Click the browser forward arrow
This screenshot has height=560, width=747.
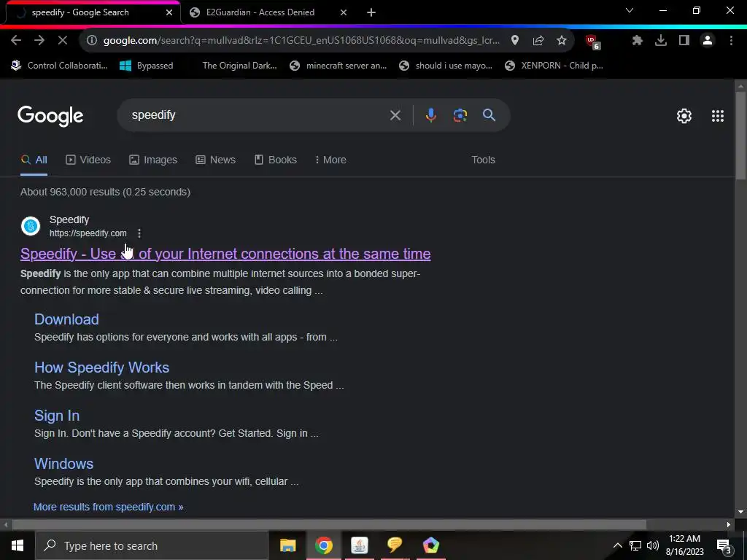39,41
